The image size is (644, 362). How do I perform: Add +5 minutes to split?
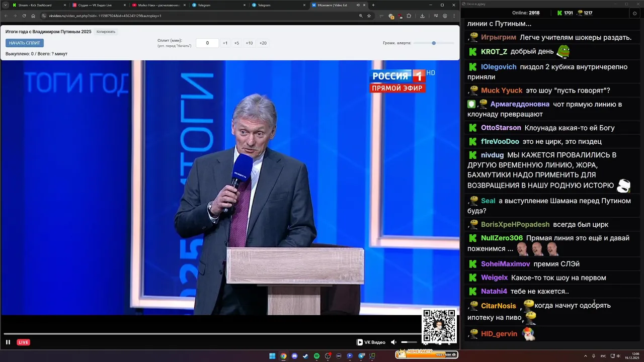(x=236, y=43)
